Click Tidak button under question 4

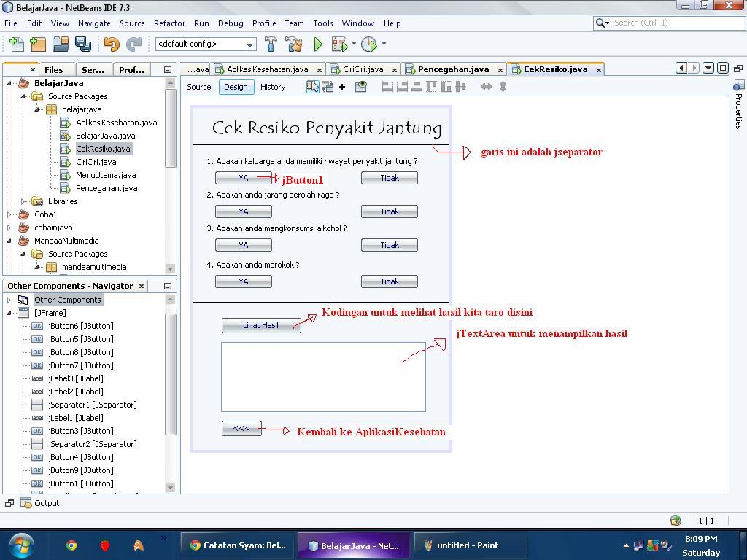click(390, 282)
